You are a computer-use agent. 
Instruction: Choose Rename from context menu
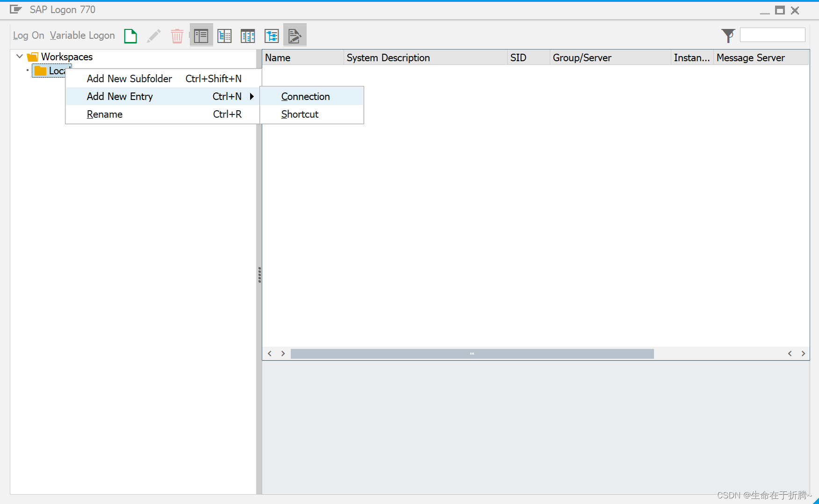point(163,114)
